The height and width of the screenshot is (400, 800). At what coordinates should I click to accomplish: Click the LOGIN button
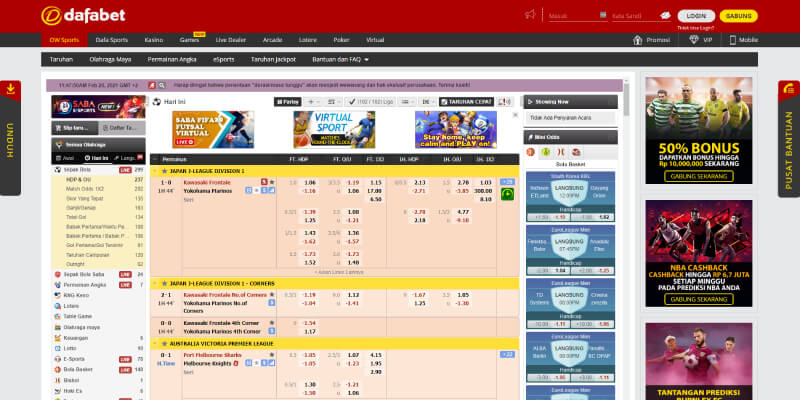pyautogui.click(x=696, y=16)
